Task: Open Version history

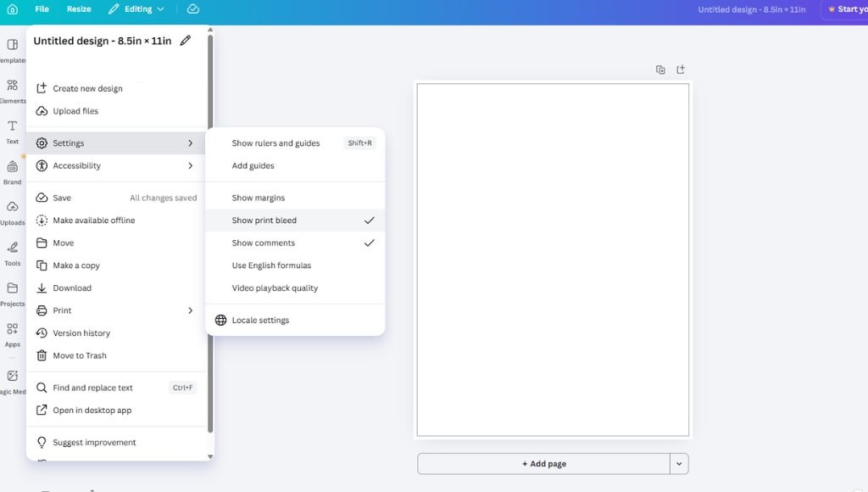Action: point(116,333)
